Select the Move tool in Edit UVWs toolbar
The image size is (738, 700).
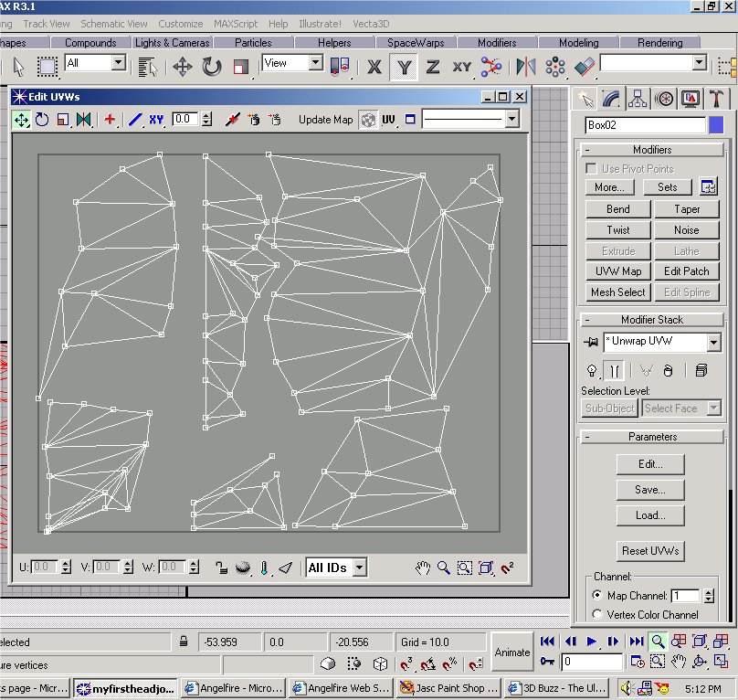(22, 120)
